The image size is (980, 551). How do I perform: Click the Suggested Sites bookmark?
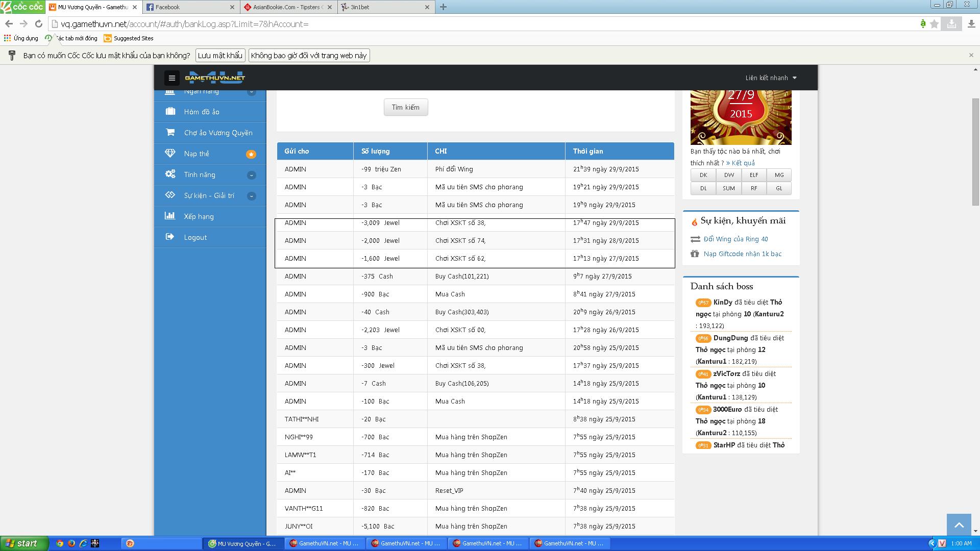tap(128, 38)
